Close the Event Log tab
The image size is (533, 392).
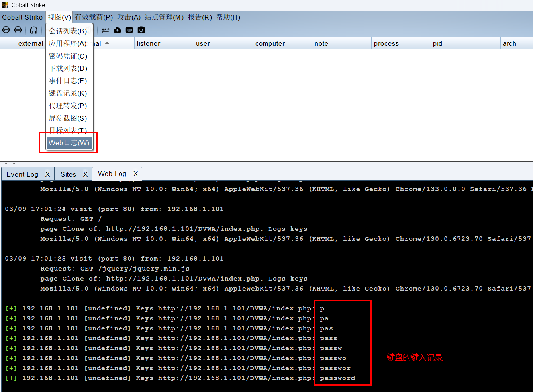click(x=47, y=174)
